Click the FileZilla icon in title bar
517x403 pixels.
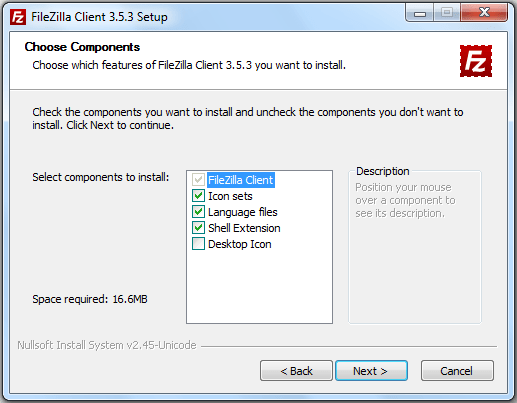click(x=18, y=17)
